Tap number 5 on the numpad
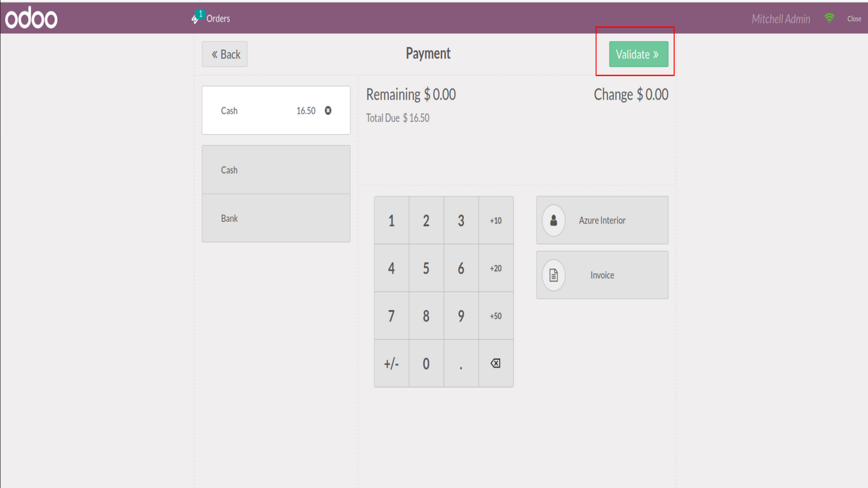 coord(426,268)
